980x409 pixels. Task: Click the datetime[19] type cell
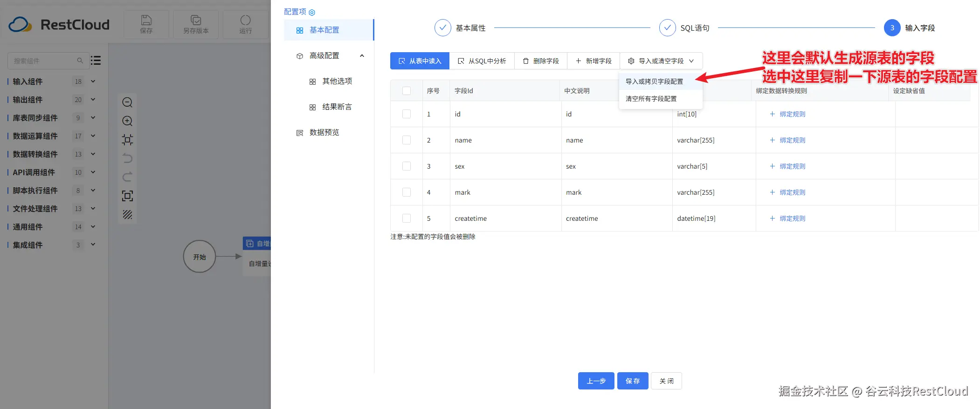(x=713, y=218)
